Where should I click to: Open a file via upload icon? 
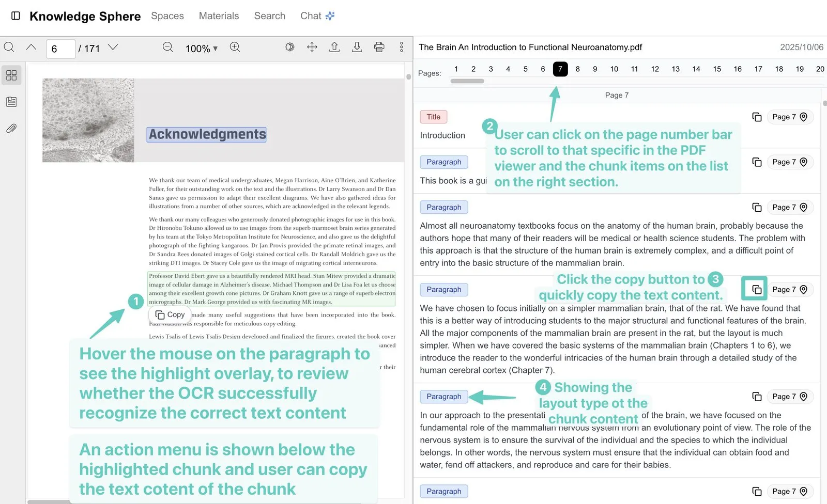[x=334, y=47]
